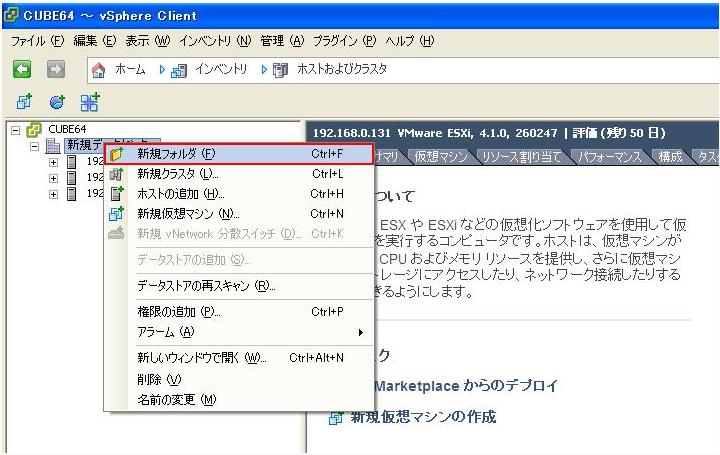Choose 権限の追加 (P) menu entry
The image size is (720, 455).
click(238, 312)
